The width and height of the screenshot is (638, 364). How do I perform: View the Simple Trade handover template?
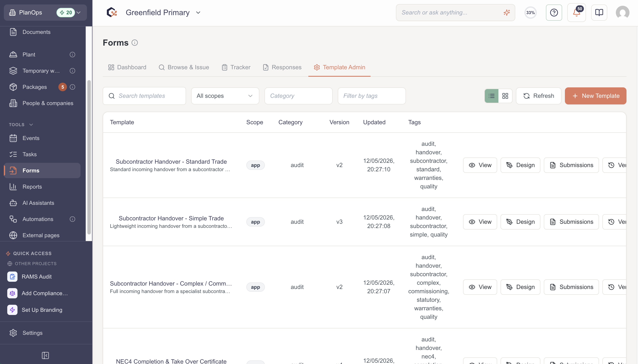(480, 222)
